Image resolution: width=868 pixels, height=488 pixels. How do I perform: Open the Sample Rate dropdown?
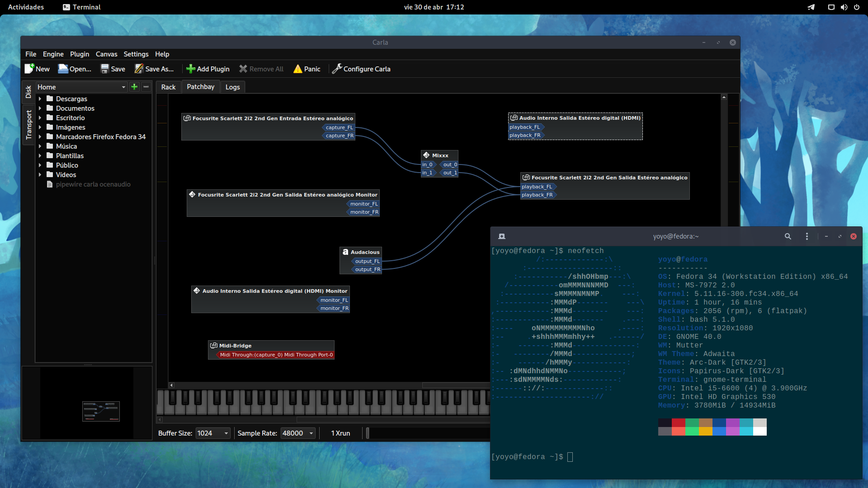click(298, 433)
